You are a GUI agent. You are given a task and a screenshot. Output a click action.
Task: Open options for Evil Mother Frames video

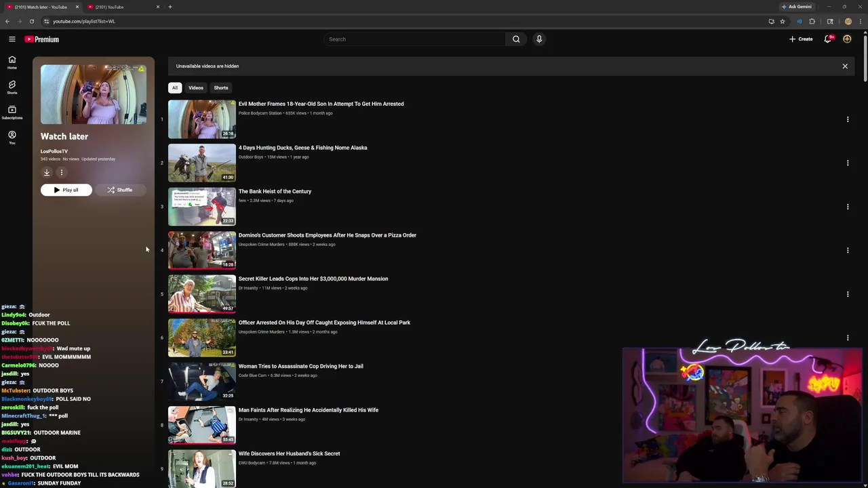pyautogui.click(x=847, y=119)
